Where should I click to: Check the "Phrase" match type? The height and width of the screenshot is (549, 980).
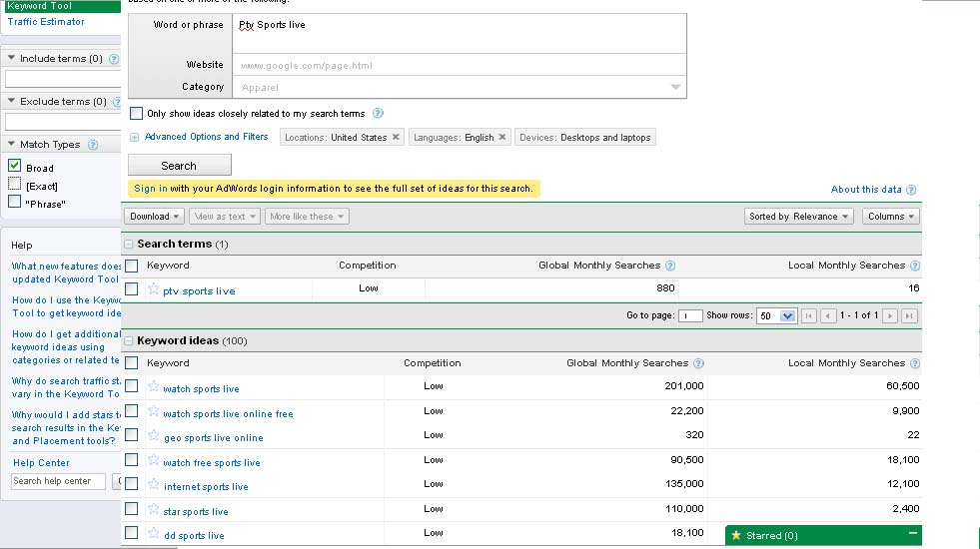tap(14, 202)
